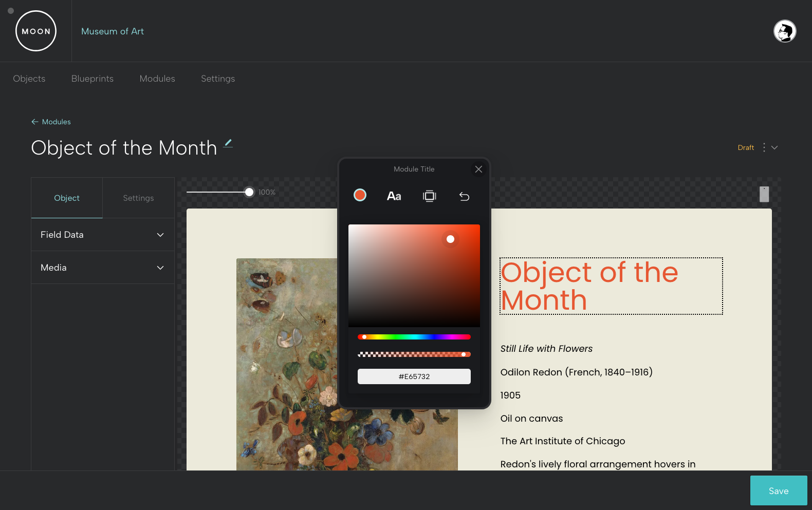Screen dimensions: 812x510
Task: Open the top Settings navigation item
Action: (x=218, y=79)
